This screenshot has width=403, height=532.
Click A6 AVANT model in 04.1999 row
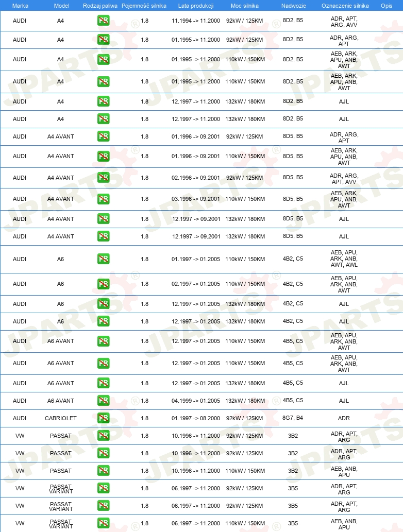60,401
